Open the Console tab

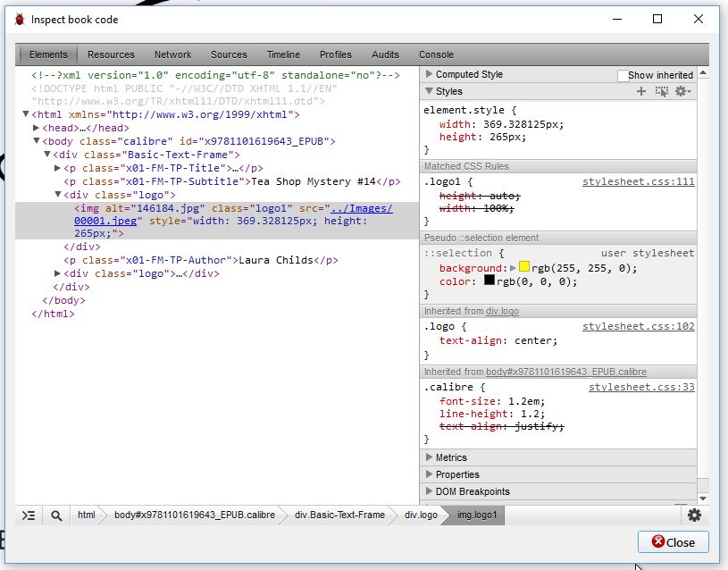point(436,54)
